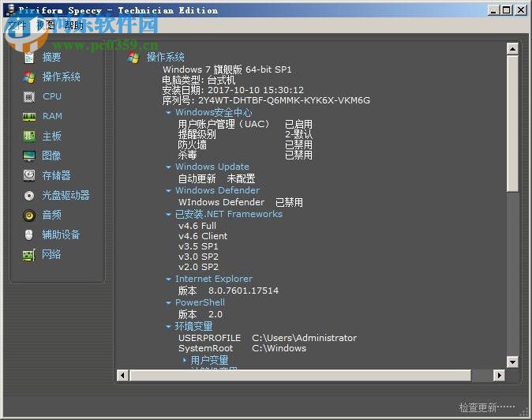Open the 文件 menu

[x=17, y=25]
